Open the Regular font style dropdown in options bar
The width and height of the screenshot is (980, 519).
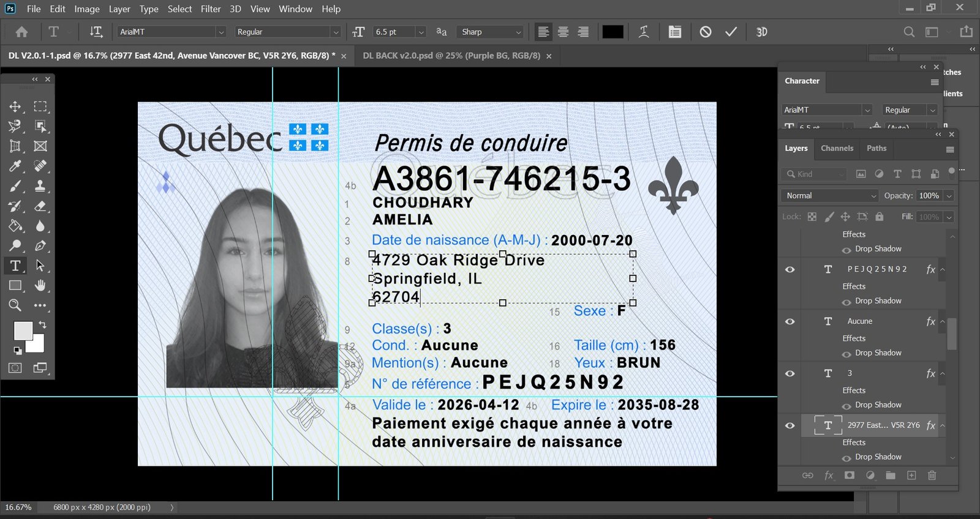[335, 32]
